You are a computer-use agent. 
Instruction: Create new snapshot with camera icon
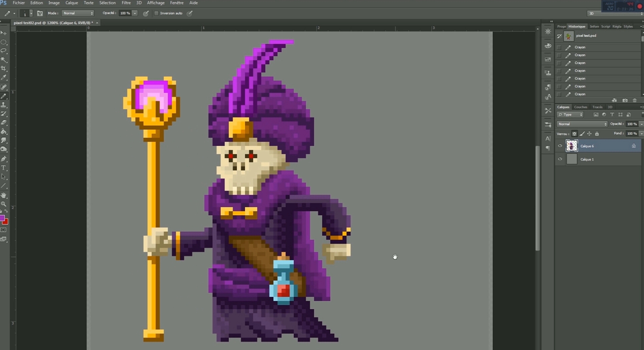tap(625, 100)
